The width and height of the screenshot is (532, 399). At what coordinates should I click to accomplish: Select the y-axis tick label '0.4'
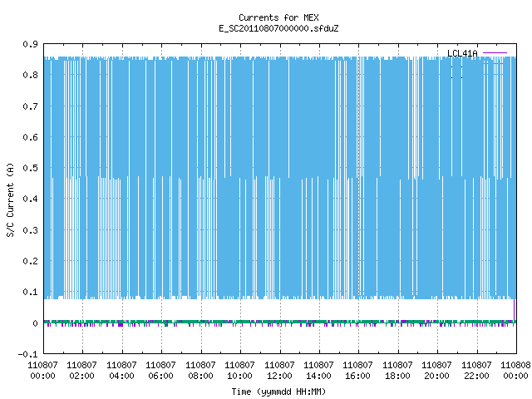pyautogui.click(x=31, y=199)
